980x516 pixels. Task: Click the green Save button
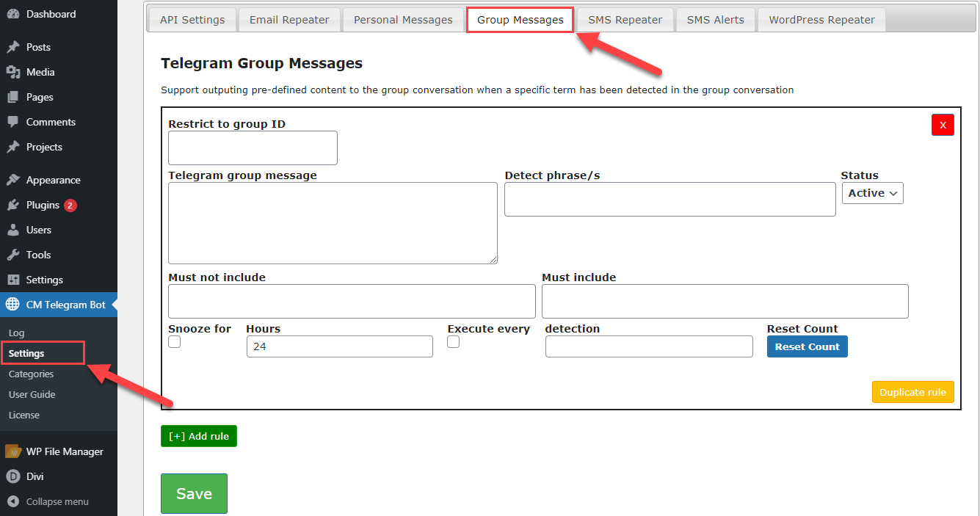pos(195,494)
